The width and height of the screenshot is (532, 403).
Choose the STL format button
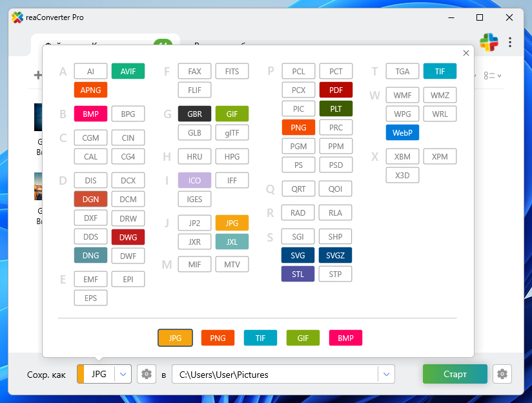pyautogui.click(x=298, y=274)
